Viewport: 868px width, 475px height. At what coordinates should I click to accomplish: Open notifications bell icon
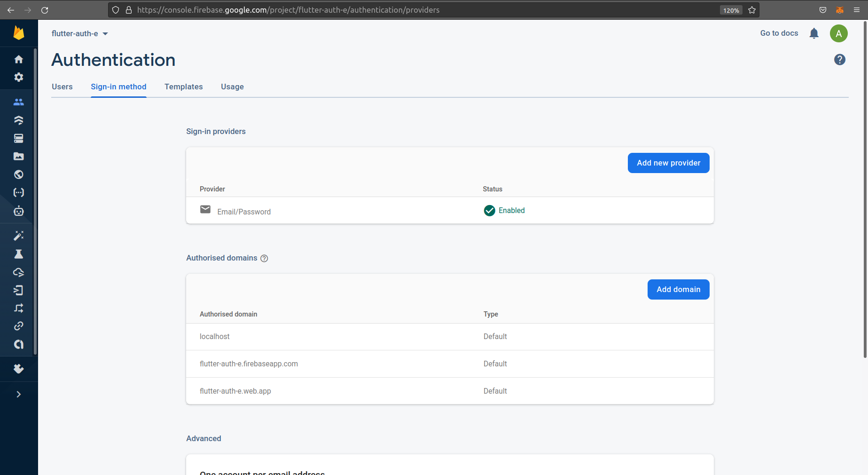[814, 33]
